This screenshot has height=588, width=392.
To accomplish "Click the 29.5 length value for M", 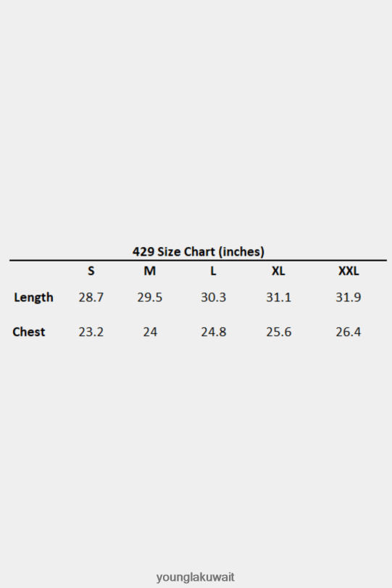I will pos(150,298).
